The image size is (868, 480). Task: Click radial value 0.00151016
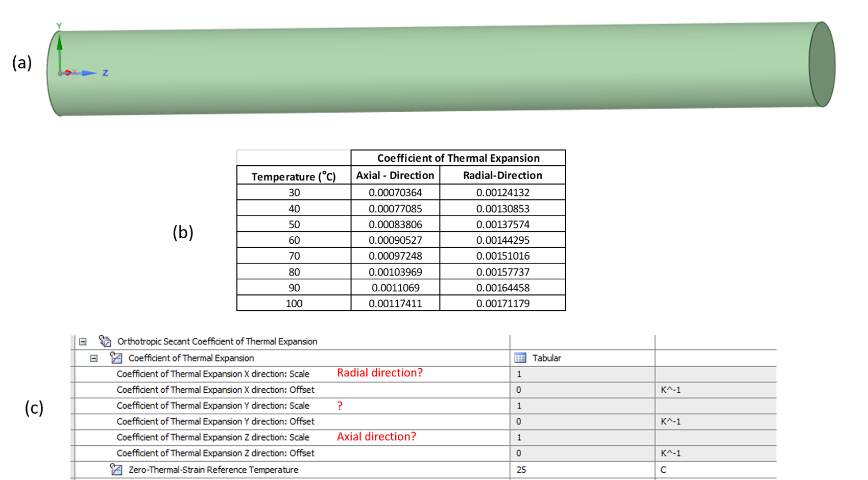pos(503,256)
